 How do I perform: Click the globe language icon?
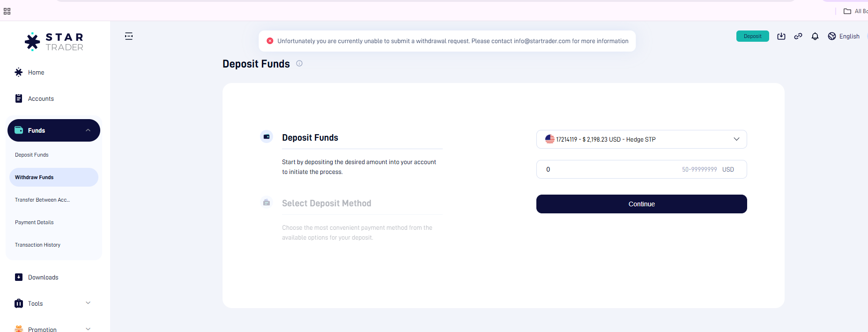pos(832,36)
